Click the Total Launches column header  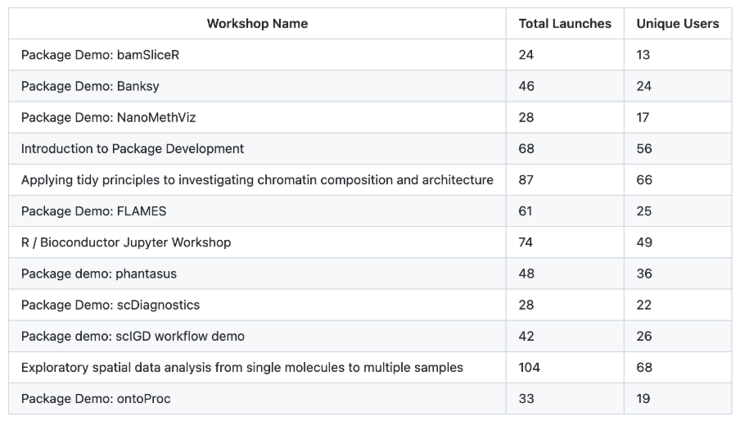pos(565,23)
